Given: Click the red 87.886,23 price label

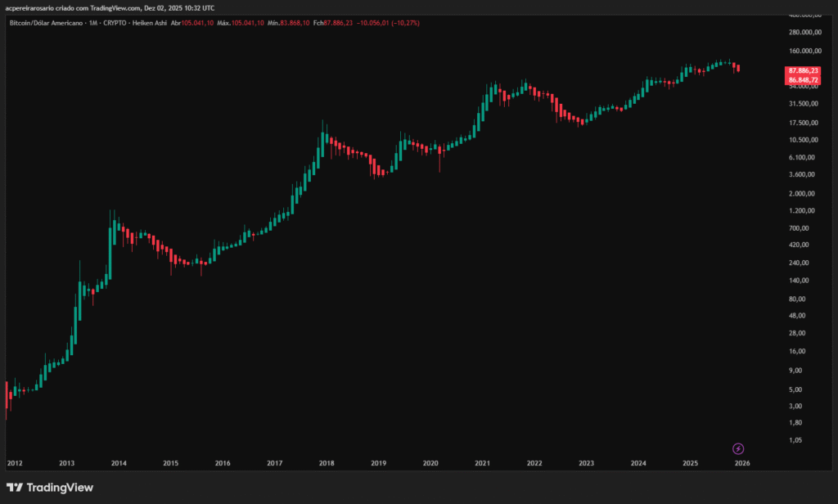Looking at the screenshot, I should (803, 71).
